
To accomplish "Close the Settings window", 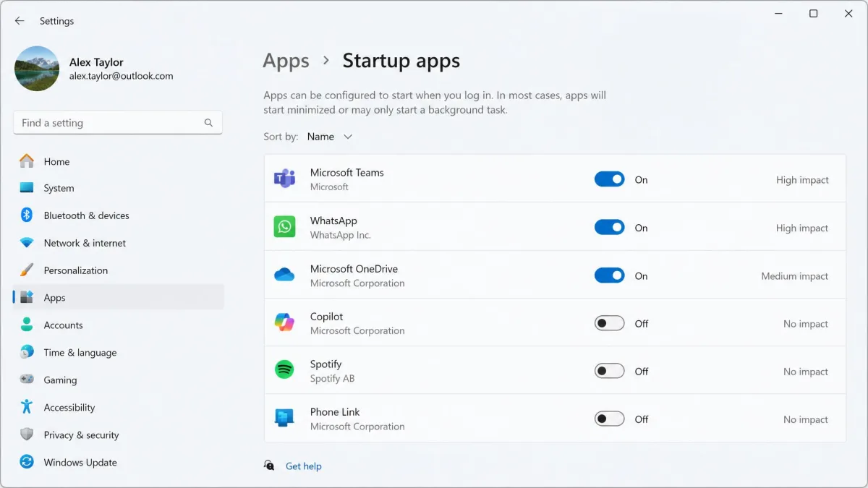I will [848, 14].
